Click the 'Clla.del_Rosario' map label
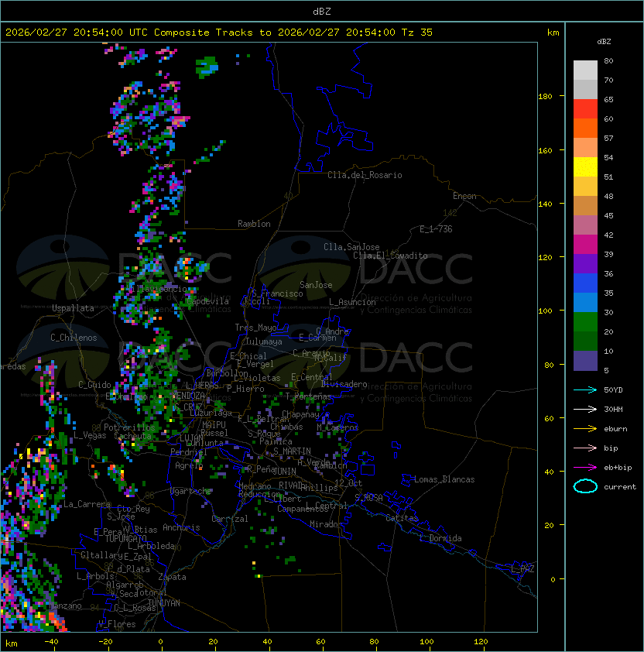 tap(365, 175)
